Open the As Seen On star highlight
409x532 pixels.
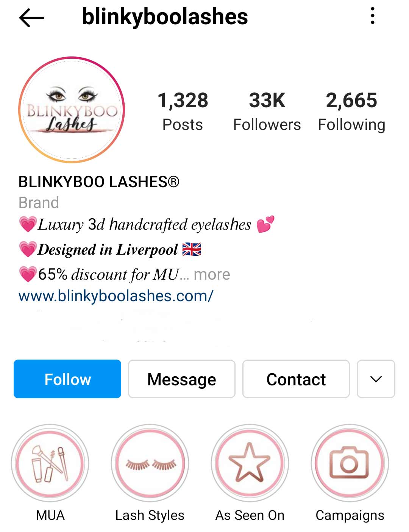click(250, 463)
